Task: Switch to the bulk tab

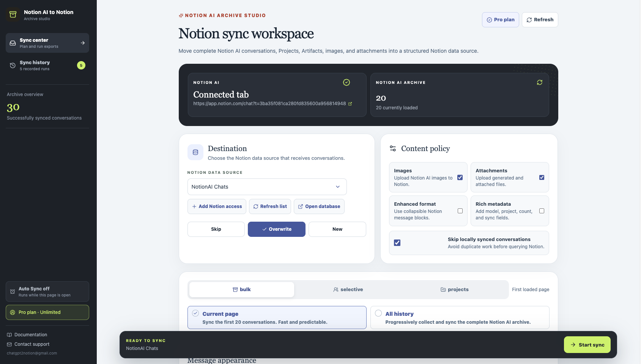Action: [242, 290]
